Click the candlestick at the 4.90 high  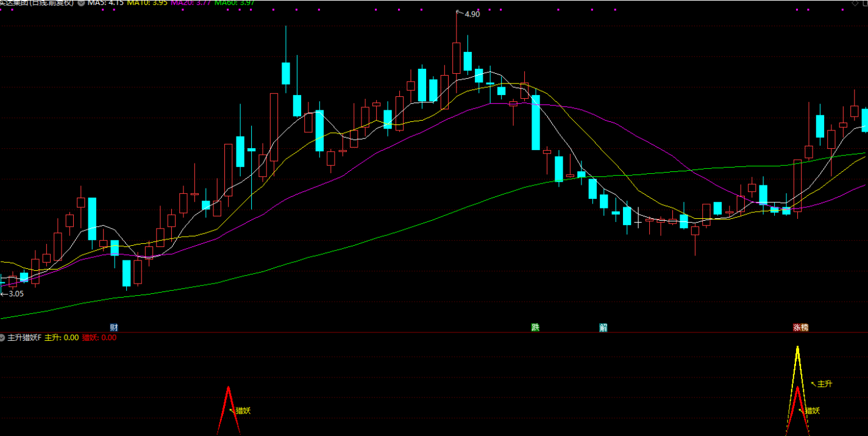(456, 58)
